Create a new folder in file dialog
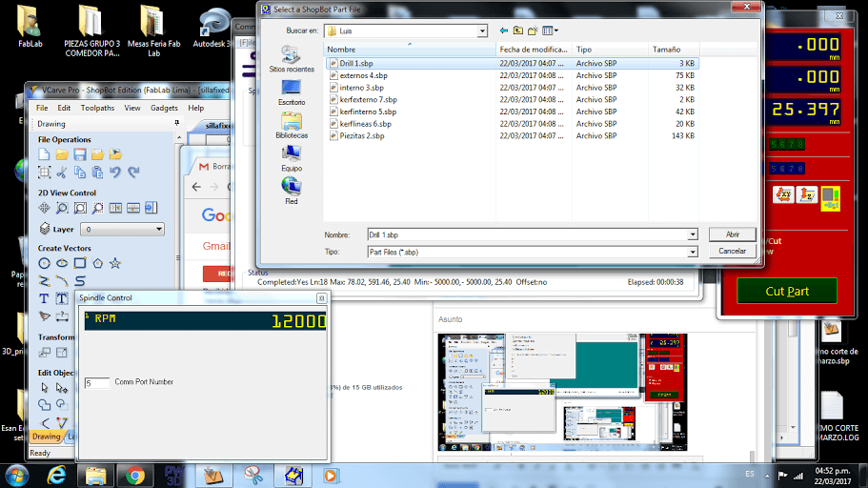 coord(533,30)
